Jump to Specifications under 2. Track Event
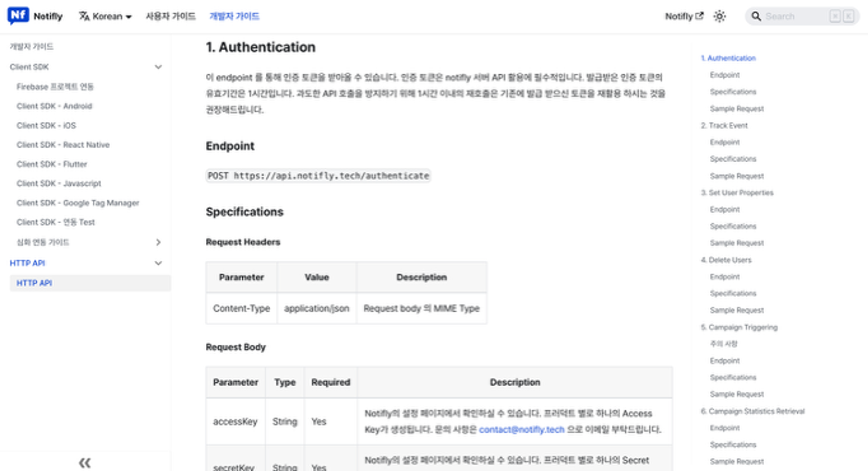This screenshot has height=471, width=868. (x=733, y=159)
